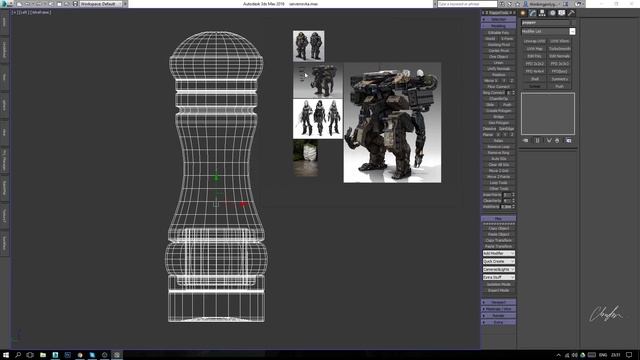Apply the Shell modifier button
640x360 pixels.
[534, 79]
